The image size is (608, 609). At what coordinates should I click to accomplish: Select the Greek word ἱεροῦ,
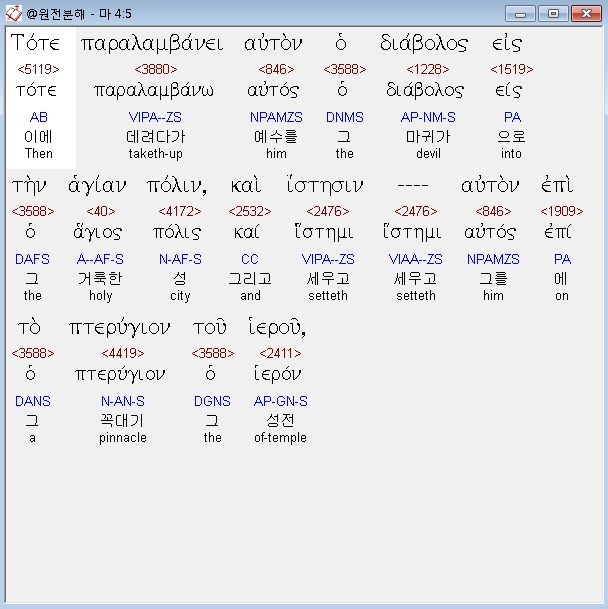(277, 328)
